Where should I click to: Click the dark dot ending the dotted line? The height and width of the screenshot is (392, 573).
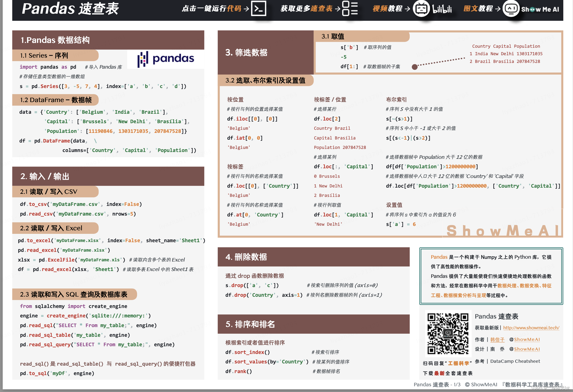tap(415, 67)
